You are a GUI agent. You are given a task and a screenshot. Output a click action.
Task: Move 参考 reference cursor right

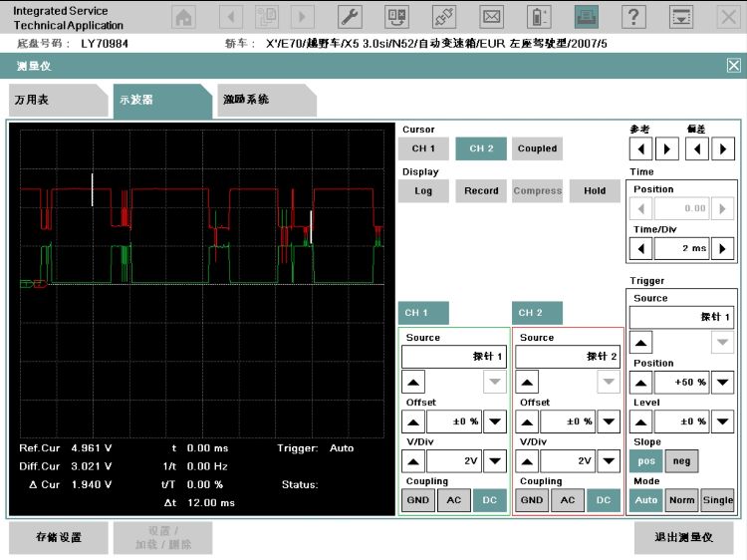click(667, 149)
